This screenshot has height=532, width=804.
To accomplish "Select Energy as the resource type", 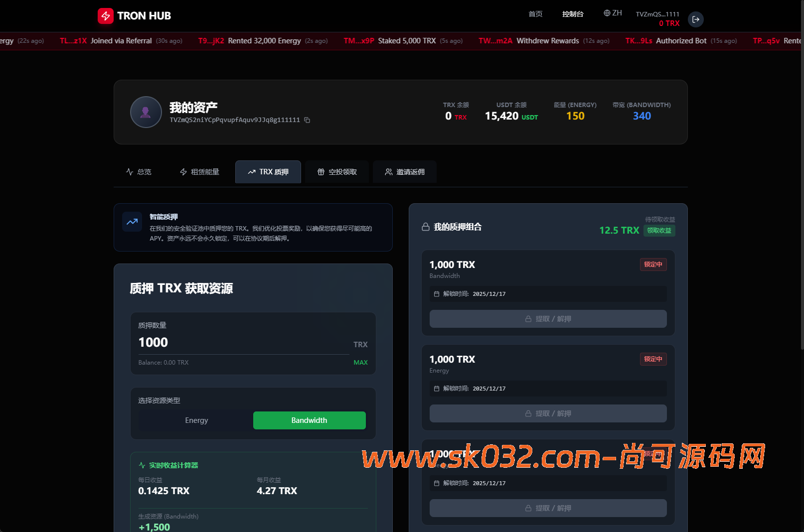I will click(196, 420).
